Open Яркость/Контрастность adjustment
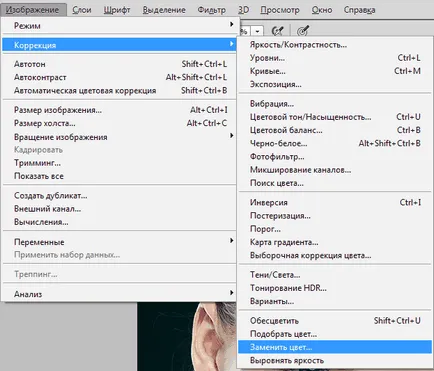 pos(335,45)
